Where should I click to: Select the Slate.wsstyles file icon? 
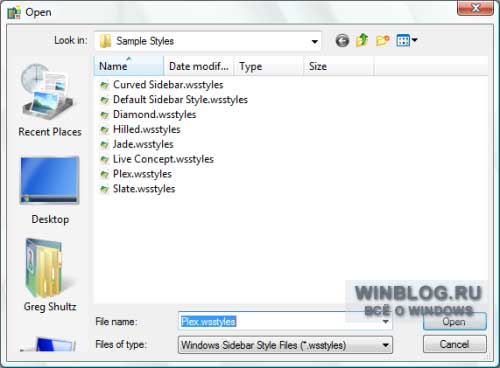click(x=105, y=189)
